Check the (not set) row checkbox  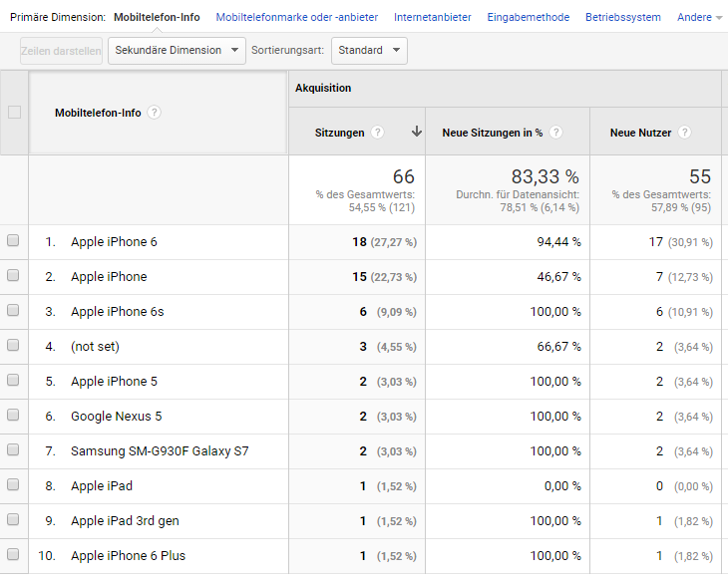(x=13, y=345)
